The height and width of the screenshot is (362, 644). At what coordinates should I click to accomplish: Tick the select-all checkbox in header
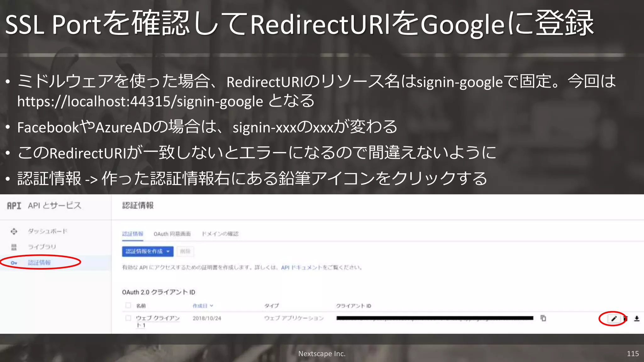click(128, 305)
